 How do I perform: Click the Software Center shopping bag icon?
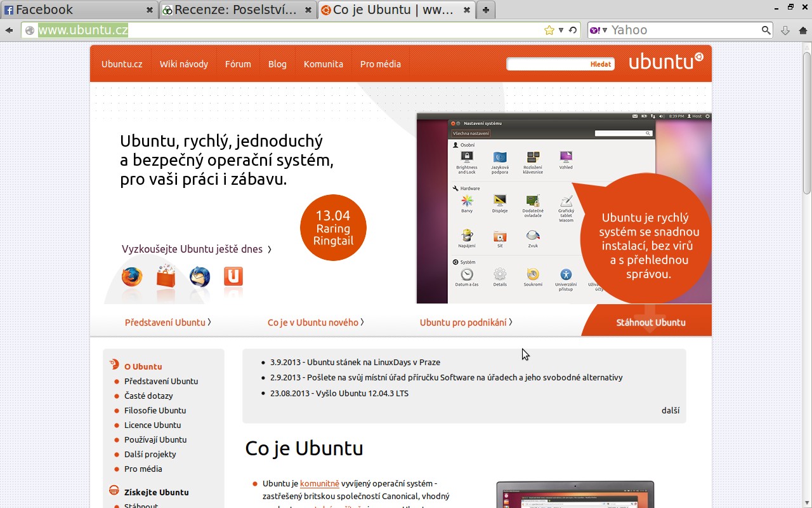(x=166, y=276)
